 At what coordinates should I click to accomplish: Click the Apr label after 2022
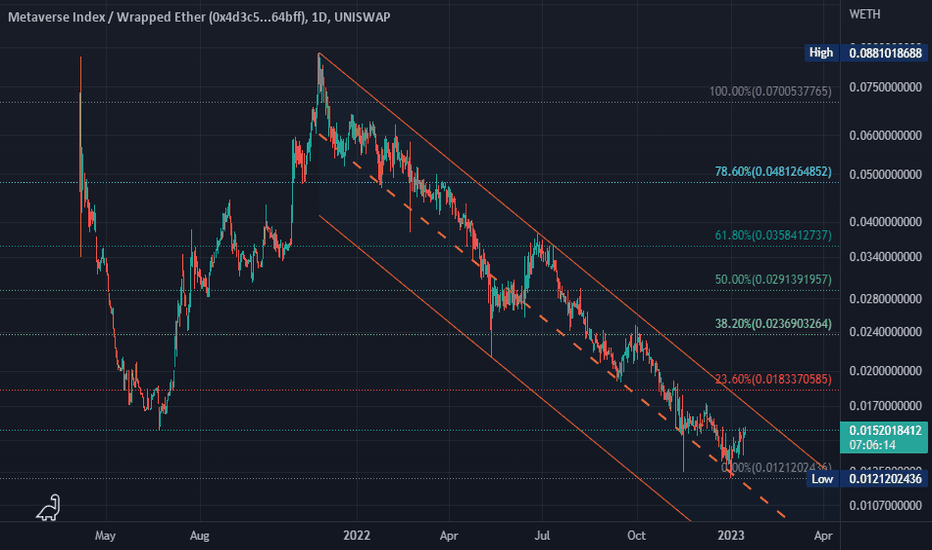point(449,536)
